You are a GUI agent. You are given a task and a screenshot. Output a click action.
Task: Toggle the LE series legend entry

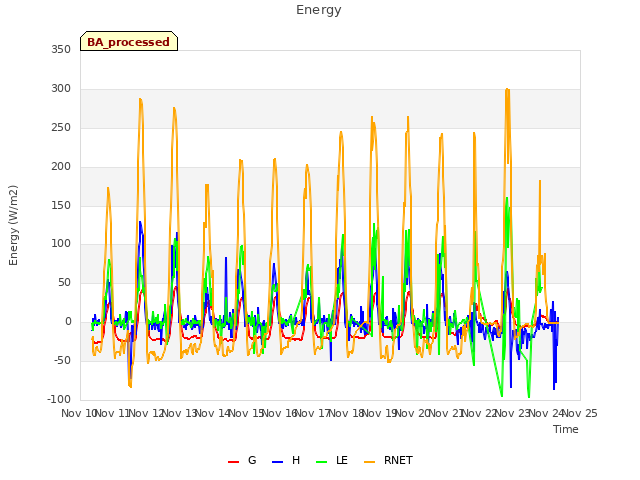[332, 460]
